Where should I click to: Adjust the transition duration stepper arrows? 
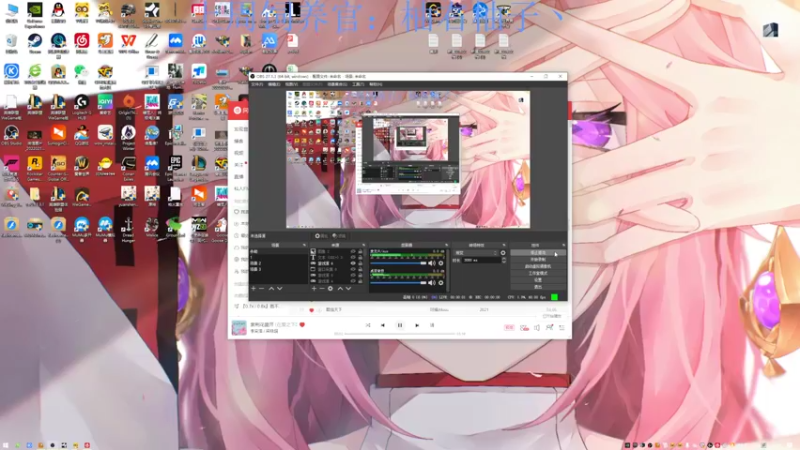click(504, 260)
